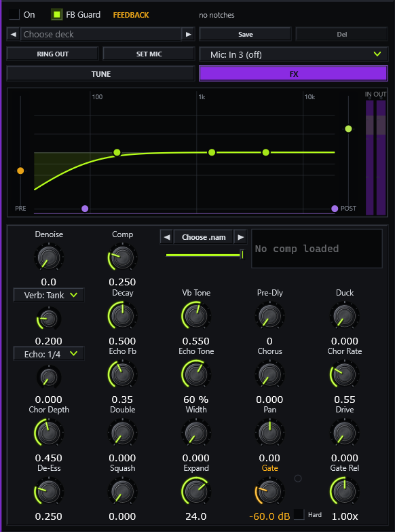
Task: Open the Mic: In 3 (off) dropdown
Action: (294, 54)
